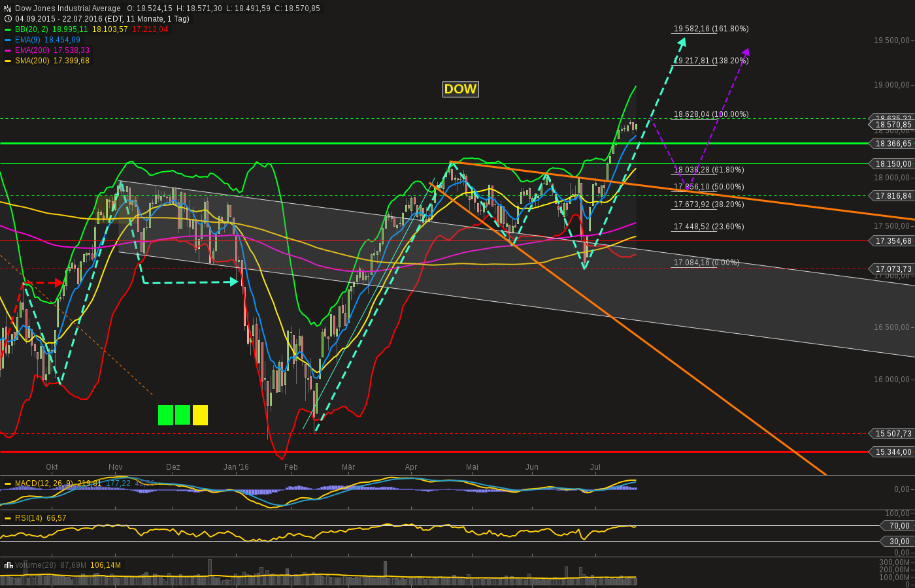Click the histogram icon in the Volume panel
The image size is (915, 588).
point(8,564)
